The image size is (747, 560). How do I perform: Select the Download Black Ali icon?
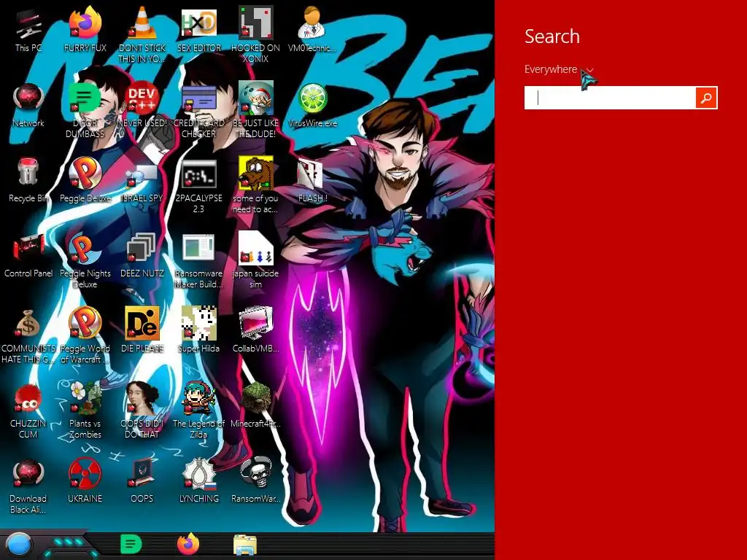[x=28, y=474]
